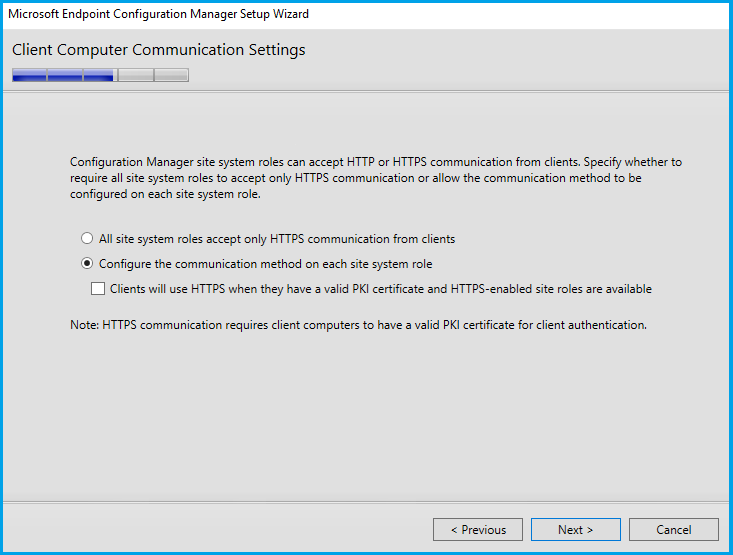Select the HTTPS-only radio button circle
The image size is (733, 555).
coord(87,239)
